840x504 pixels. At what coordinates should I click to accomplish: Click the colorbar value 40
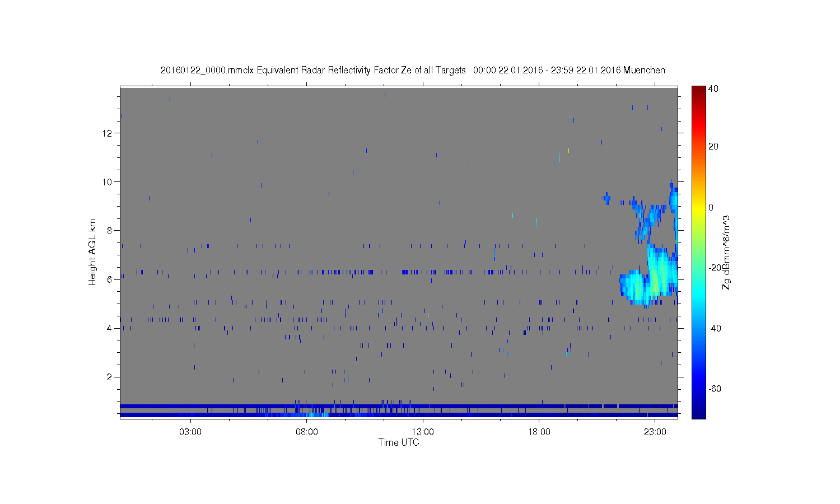pyautogui.click(x=713, y=88)
